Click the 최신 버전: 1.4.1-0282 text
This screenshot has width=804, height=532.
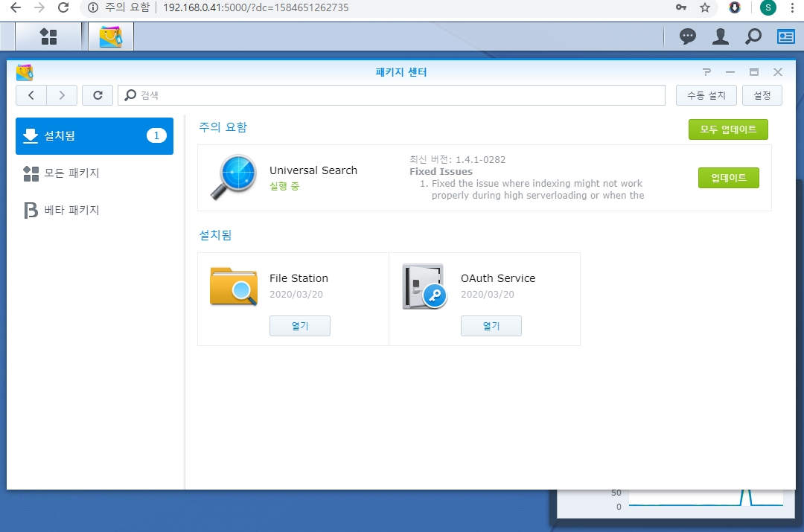[x=457, y=159]
